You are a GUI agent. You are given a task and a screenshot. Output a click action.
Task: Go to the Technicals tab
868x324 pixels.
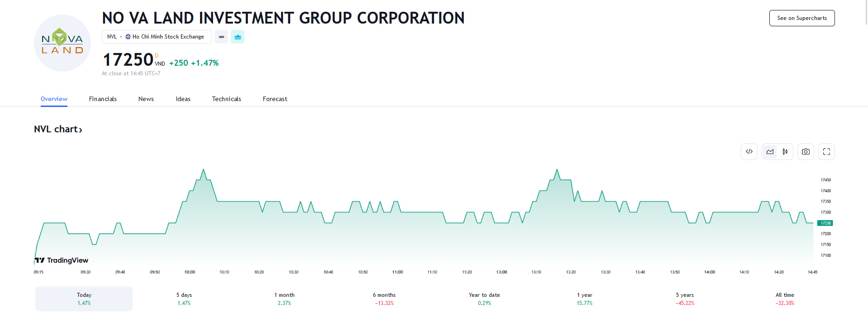tap(226, 99)
